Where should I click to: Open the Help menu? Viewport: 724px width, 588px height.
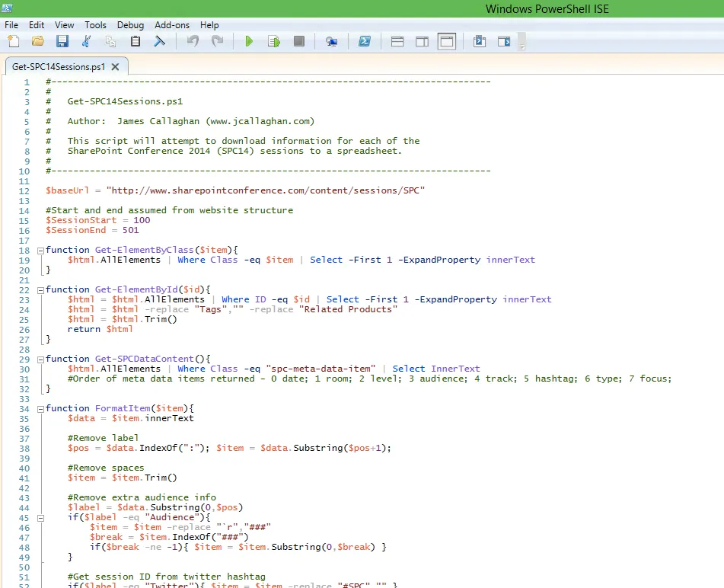coord(209,25)
